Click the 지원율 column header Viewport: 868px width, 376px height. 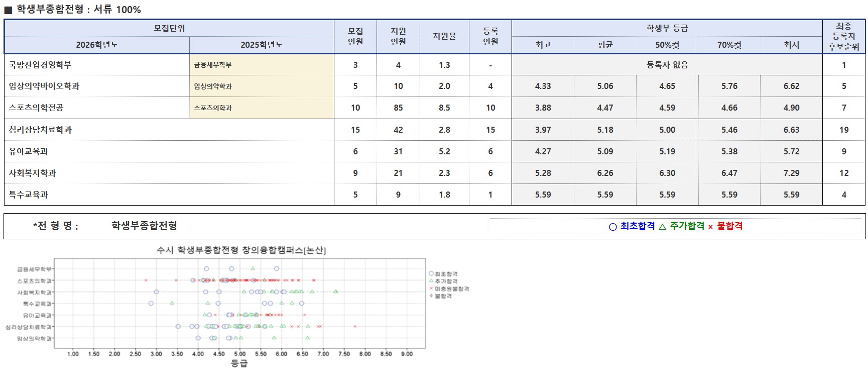click(x=444, y=36)
